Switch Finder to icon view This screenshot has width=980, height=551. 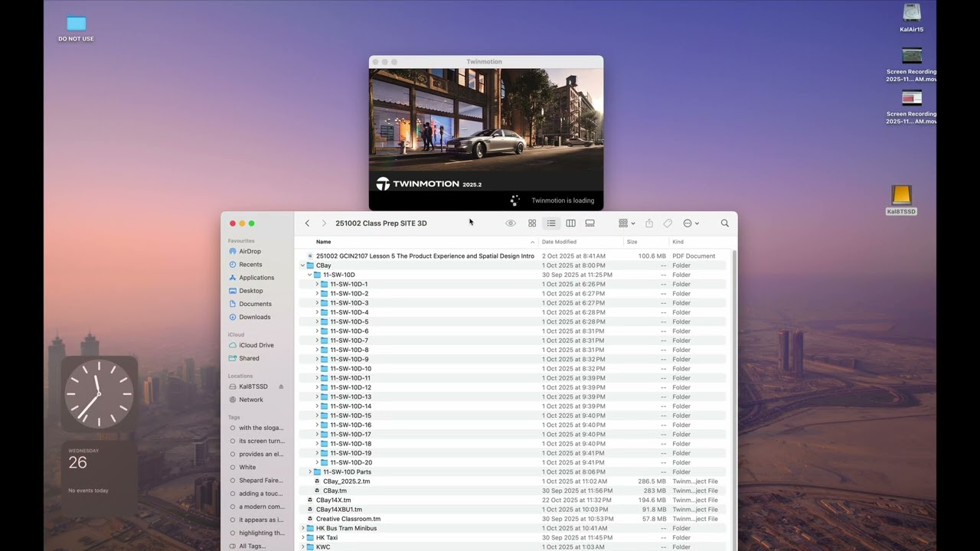coord(532,223)
